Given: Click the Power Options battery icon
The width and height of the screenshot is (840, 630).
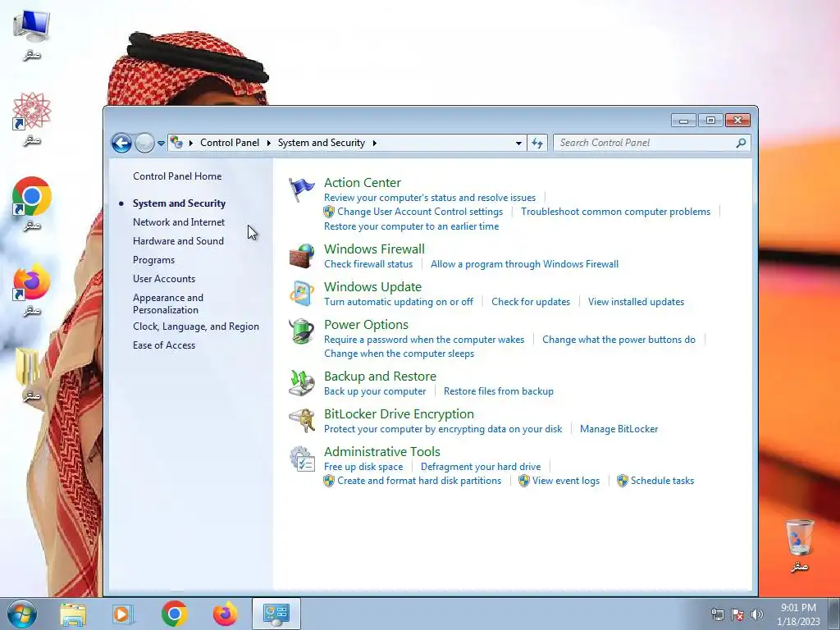Looking at the screenshot, I should click(302, 331).
